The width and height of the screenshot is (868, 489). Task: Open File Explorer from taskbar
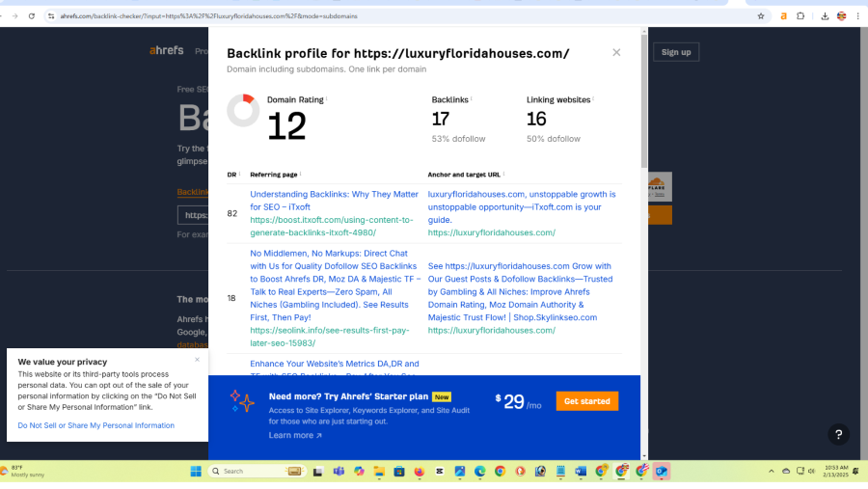pyautogui.click(x=379, y=472)
